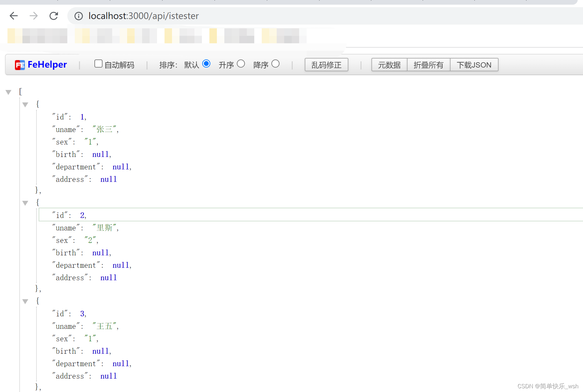Click the 乱码修正 button
The height and width of the screenshot is (392, 583).
tap(326, 65)
